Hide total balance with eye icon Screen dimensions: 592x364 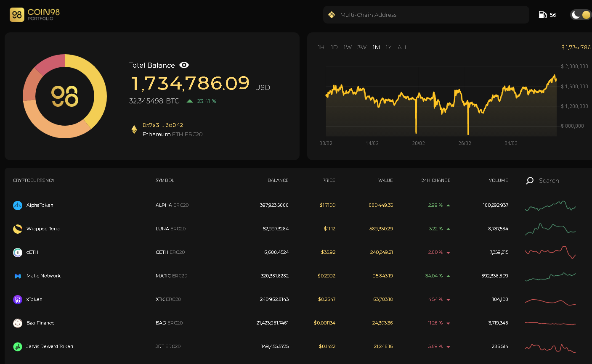184,65
